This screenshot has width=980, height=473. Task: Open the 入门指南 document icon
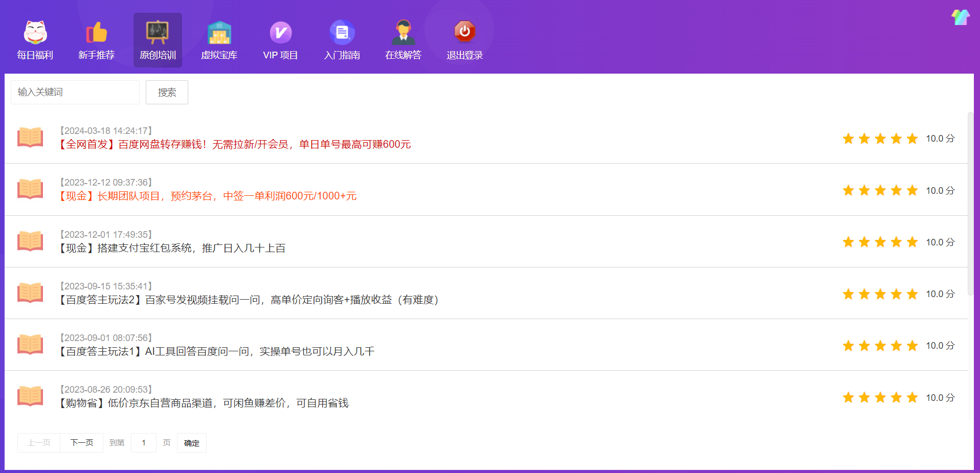(x=342, y=32)
